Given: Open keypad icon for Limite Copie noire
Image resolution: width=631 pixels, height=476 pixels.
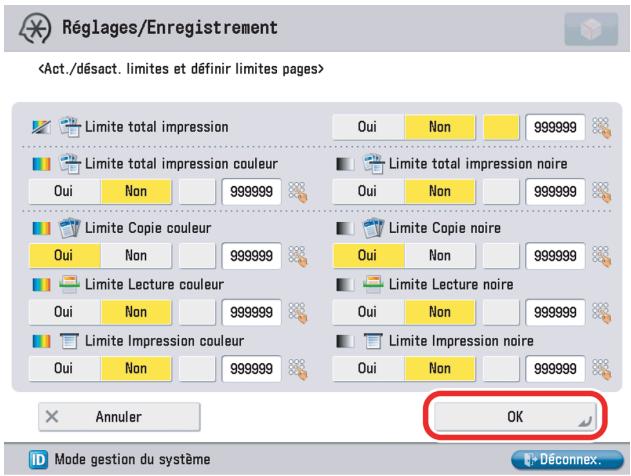Looking at the screenshot, I should (x=602, y=256).
